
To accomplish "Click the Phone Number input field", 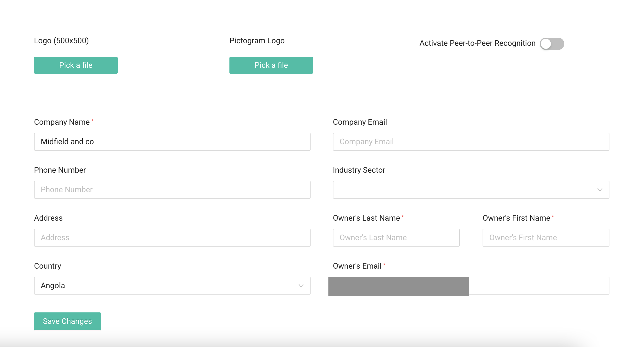I will coord(172,190).
